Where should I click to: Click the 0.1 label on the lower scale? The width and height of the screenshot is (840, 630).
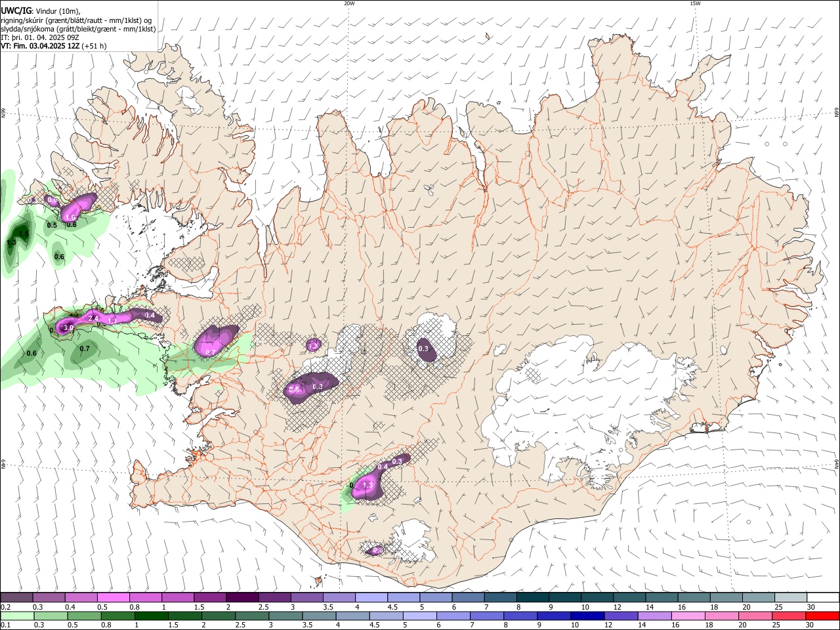click(x=5, y=625)
